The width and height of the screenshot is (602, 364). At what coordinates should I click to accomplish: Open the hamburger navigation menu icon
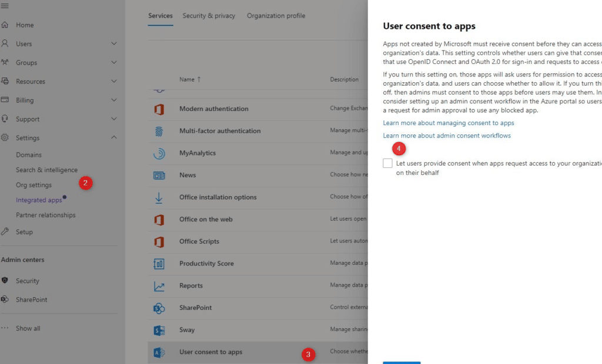pos(5,6)
